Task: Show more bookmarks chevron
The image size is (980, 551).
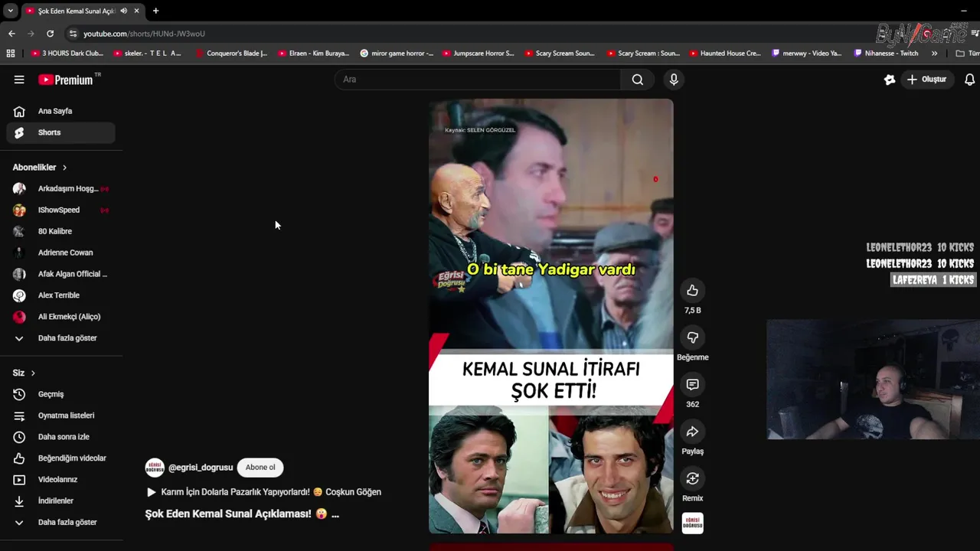Action: click(x=934, y=54)
